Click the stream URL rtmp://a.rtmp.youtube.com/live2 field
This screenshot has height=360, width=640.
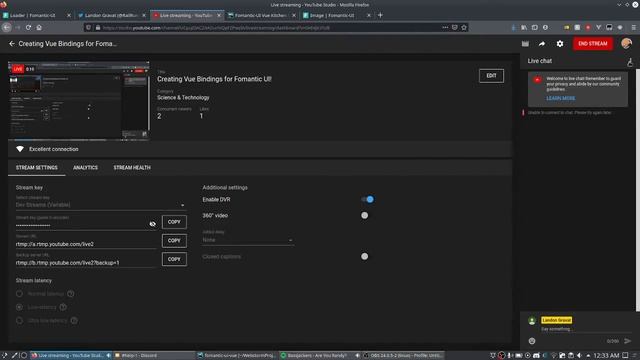point(86,244)
